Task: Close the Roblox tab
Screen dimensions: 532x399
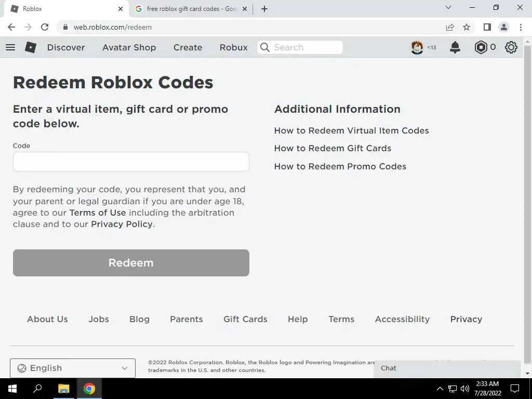Action: [121, 9]
